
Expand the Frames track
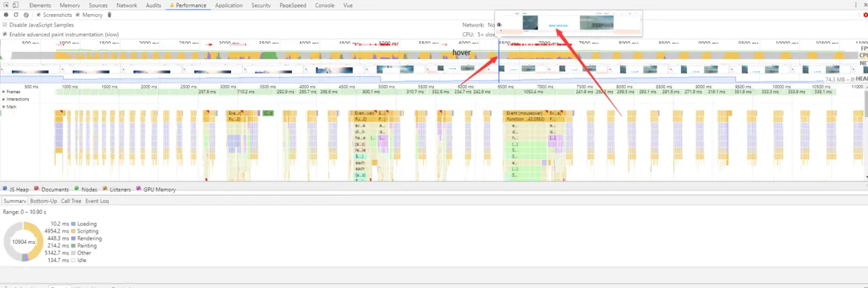pos(3,91)
